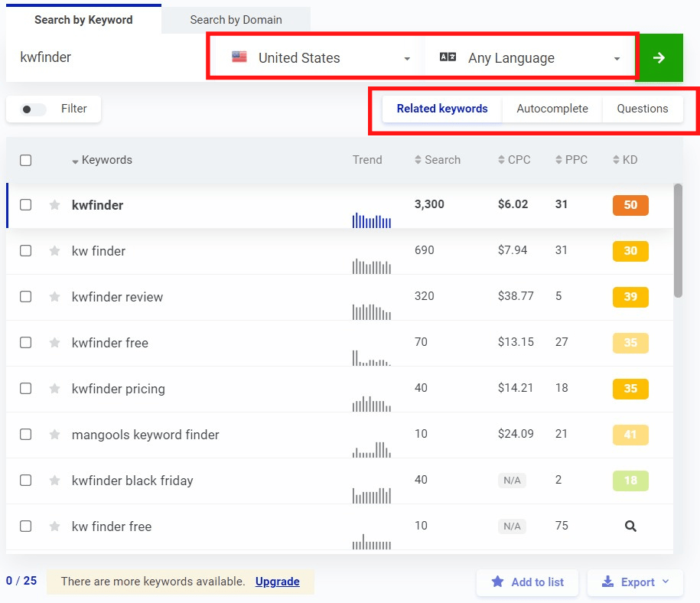This screenshot has width=700, height=603.
Task: Star the mangools keyword finder row
Action: click(x=54, y=435)
